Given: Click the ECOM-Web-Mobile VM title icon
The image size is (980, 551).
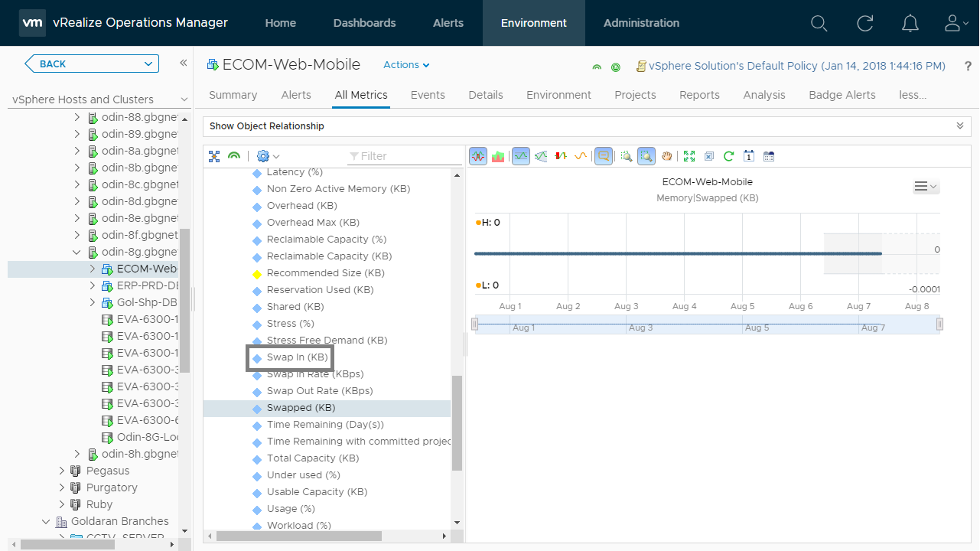Looking at the screenshot, I should [x=213, y=65].
